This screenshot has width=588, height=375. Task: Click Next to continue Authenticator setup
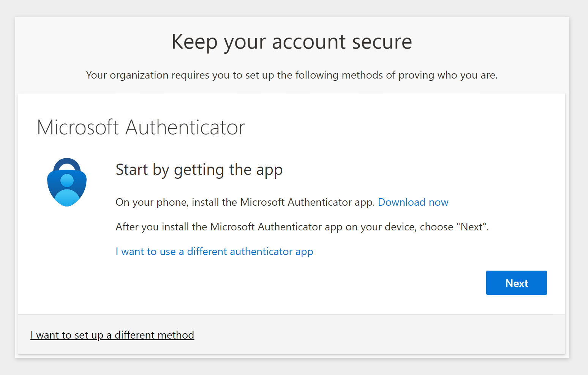pyautogui.click(x=516, y=283)
